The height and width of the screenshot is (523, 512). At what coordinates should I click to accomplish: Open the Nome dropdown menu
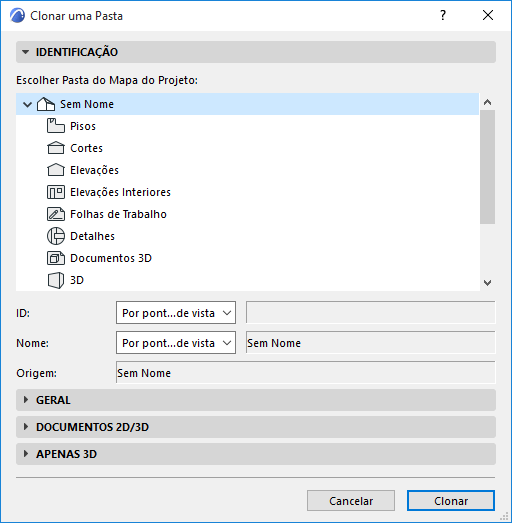(176, 343)
